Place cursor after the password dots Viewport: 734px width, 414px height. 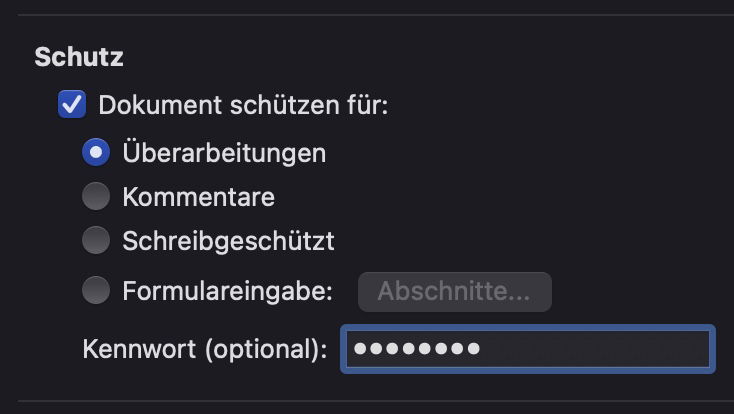(x=484, y=349)
